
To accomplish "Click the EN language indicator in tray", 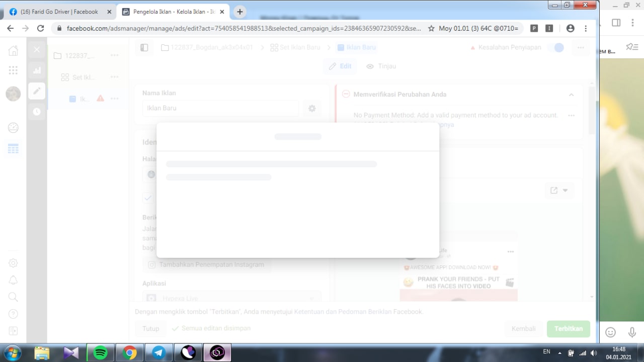I will pos(546,351).
